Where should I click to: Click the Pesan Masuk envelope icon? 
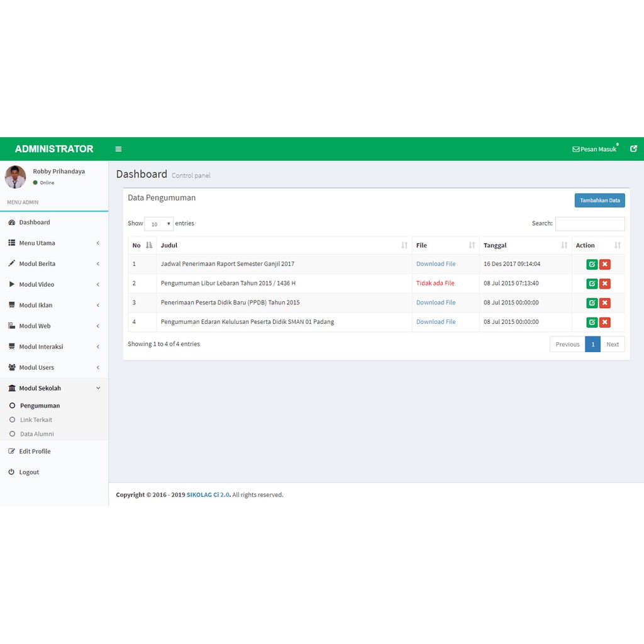click(x=576, y=149)
